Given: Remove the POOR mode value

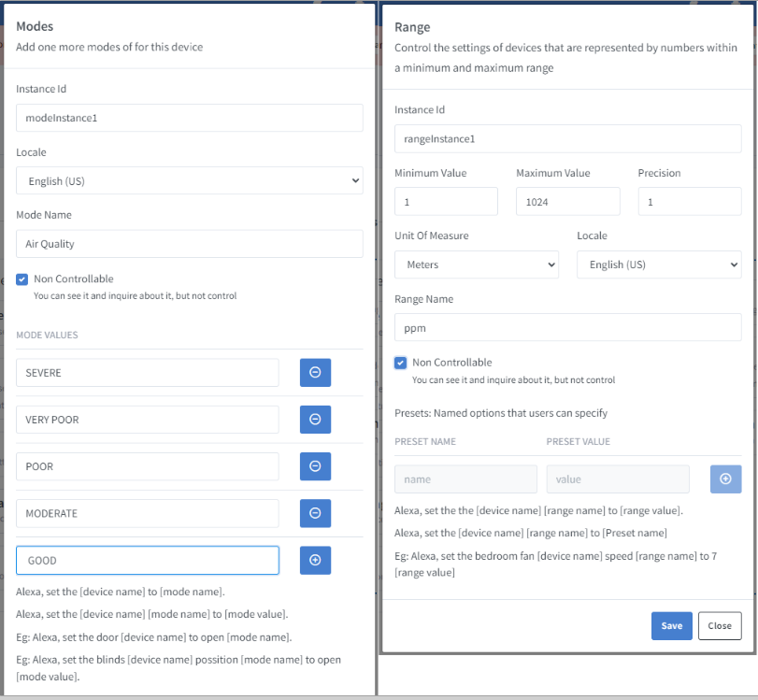Looking at the screenshot, I should click(315, 465).
